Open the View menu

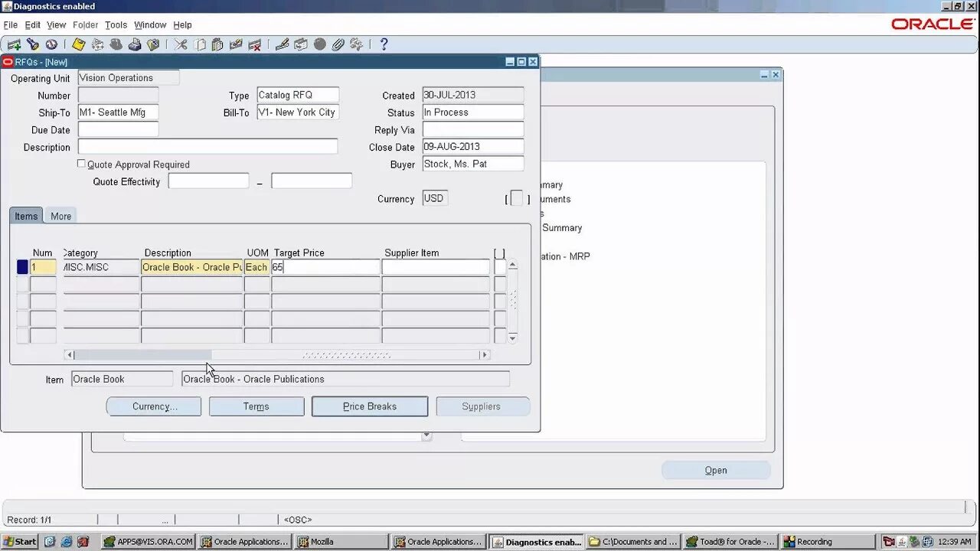(x=57, y=25)
